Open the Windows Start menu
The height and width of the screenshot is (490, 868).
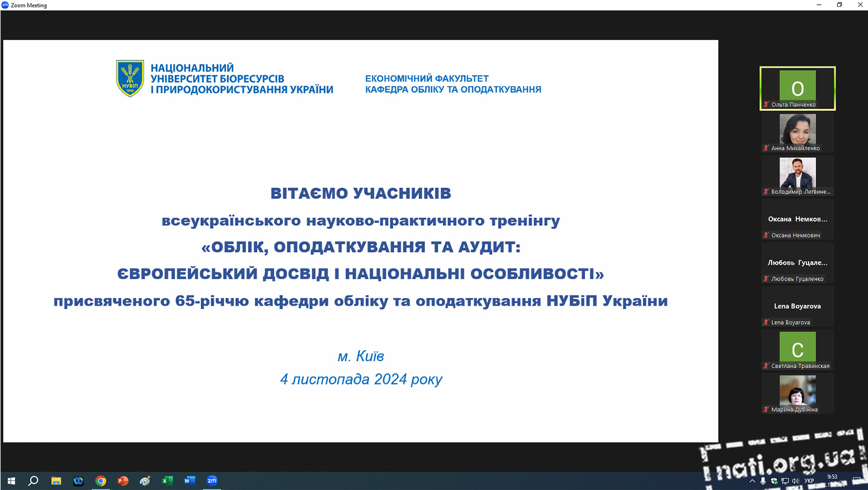(11, 481)
